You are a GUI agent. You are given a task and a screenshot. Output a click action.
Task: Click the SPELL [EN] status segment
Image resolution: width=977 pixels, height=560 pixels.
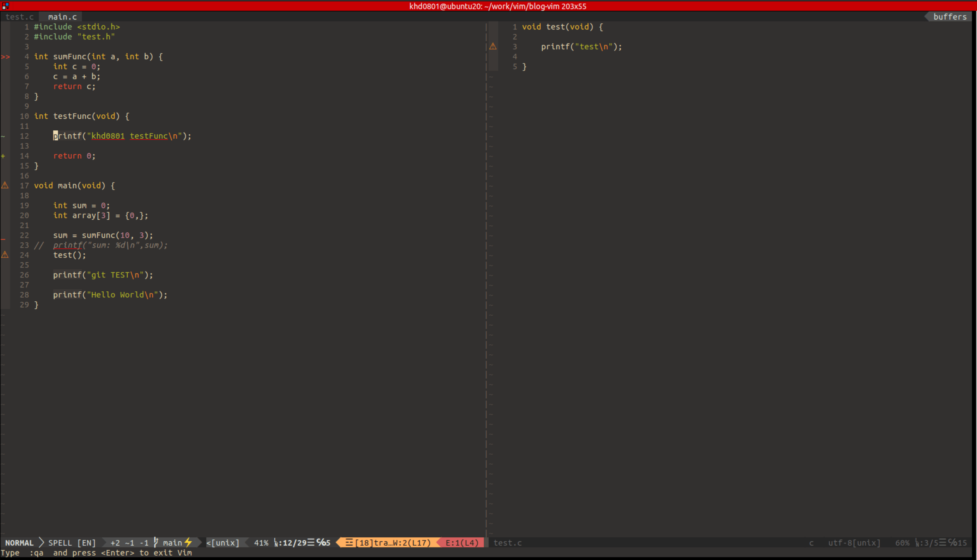pyautogui.click(x=72, y=543)
